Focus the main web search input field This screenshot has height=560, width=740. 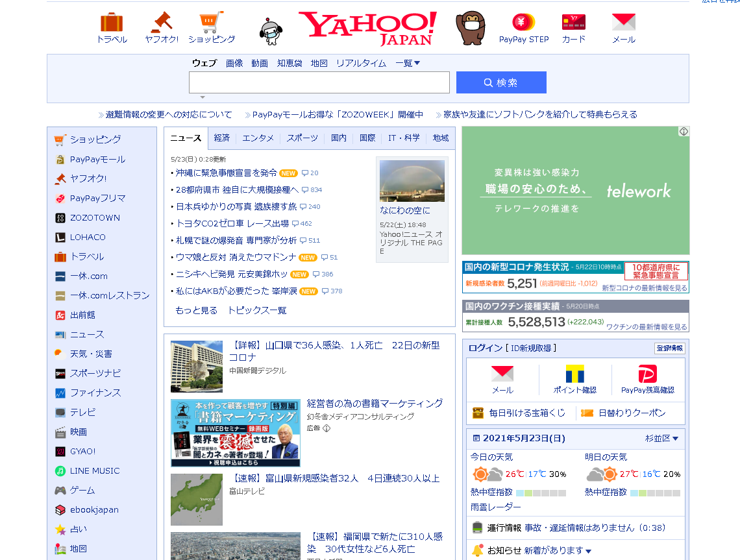click(x=319, y=82)
